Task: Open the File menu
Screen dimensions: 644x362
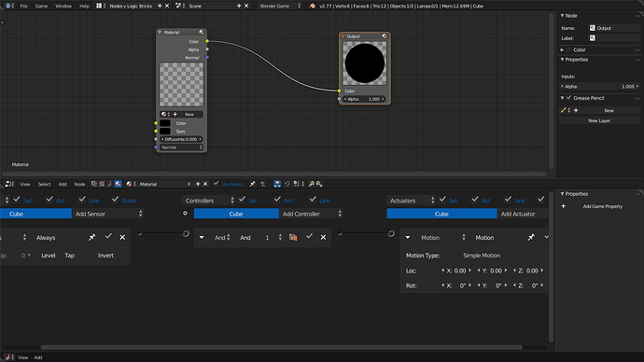Action: point(24,6)
